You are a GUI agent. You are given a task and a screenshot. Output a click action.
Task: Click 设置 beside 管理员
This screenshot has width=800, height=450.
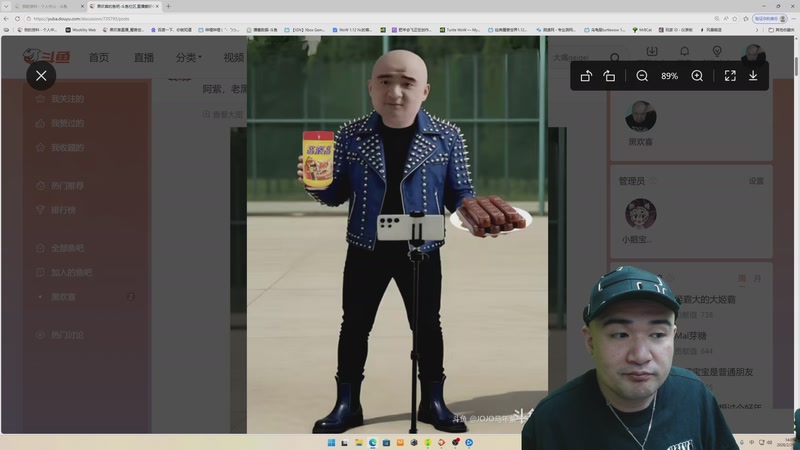click(x=756, y=181)
